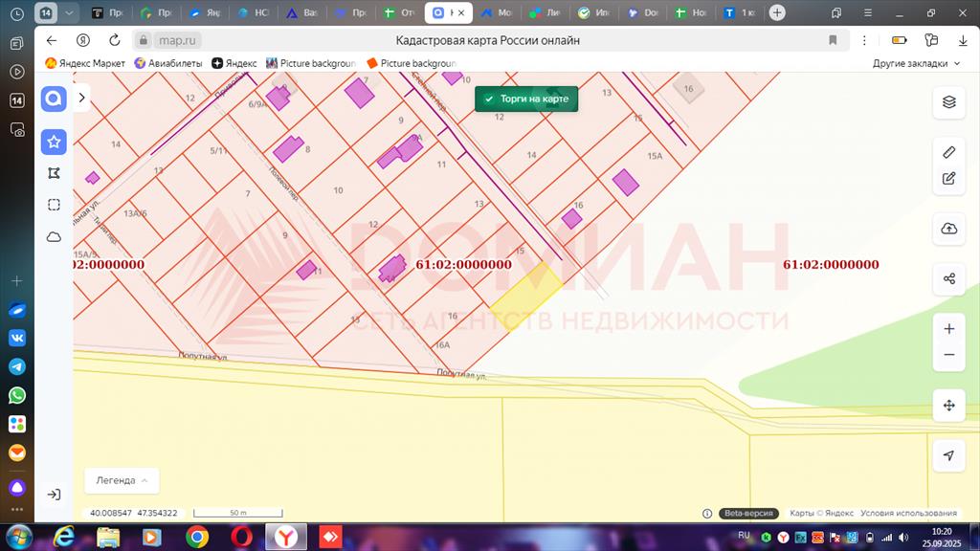Viewport: 980px width, 551px height.
Task: Share the map via share icon
Action: [948, 278]
